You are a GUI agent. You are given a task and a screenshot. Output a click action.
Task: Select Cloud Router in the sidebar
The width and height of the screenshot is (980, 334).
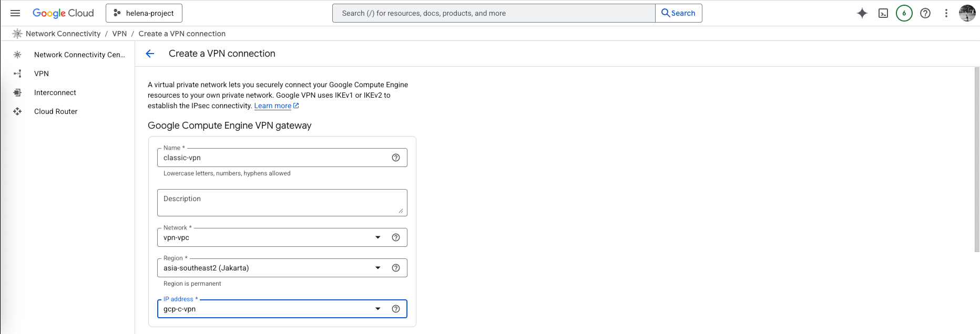56,111
